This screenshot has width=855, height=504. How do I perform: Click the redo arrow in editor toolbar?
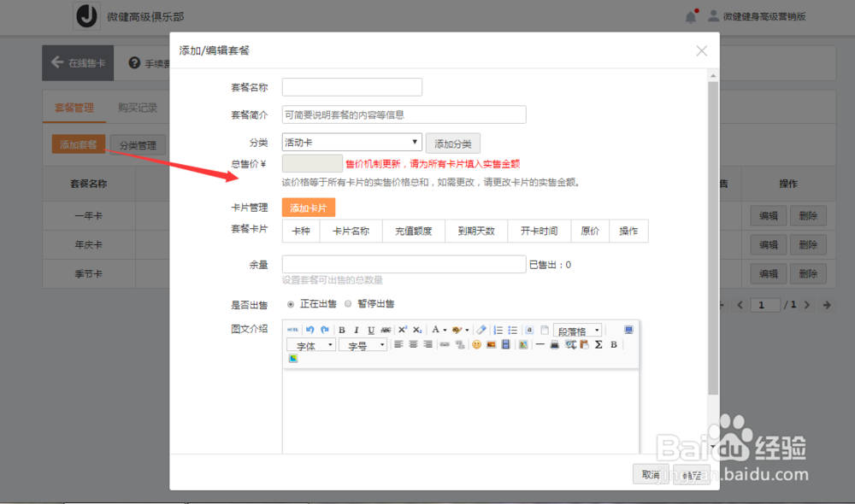click(324, 330)
